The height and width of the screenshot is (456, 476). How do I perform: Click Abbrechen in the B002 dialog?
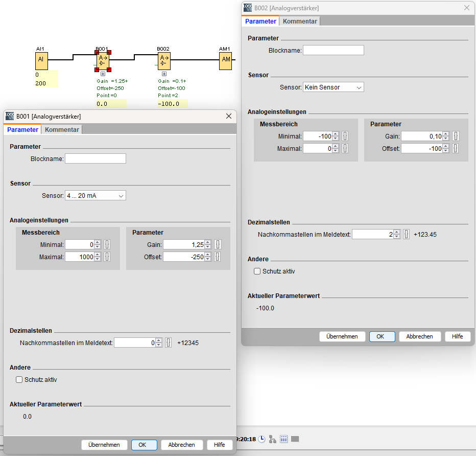(x=419, y=336)
